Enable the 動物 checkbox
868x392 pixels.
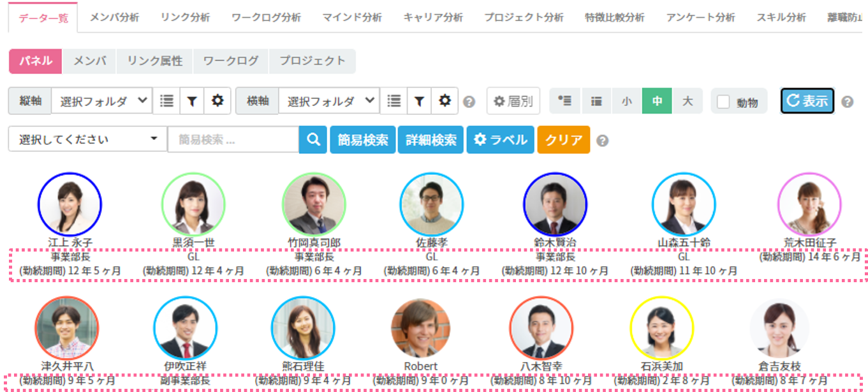click(723, 102)
